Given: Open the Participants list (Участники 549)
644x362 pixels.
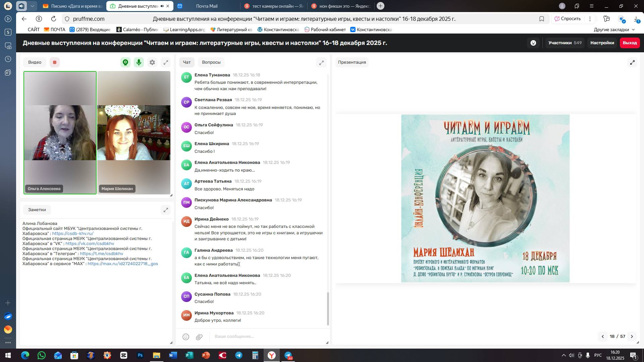Looking at the screenshot, I should 565,43.
